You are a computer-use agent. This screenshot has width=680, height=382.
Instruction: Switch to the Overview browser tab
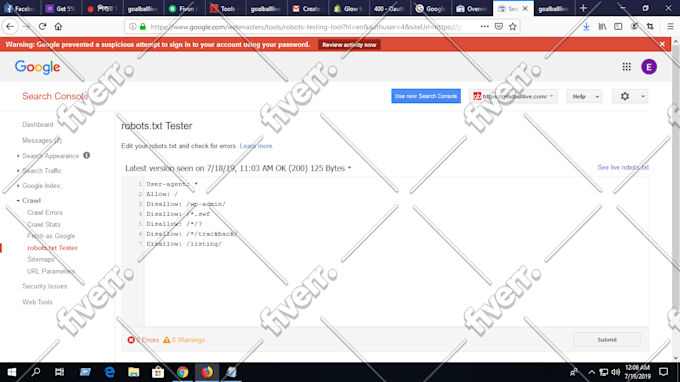coord(471,8)
